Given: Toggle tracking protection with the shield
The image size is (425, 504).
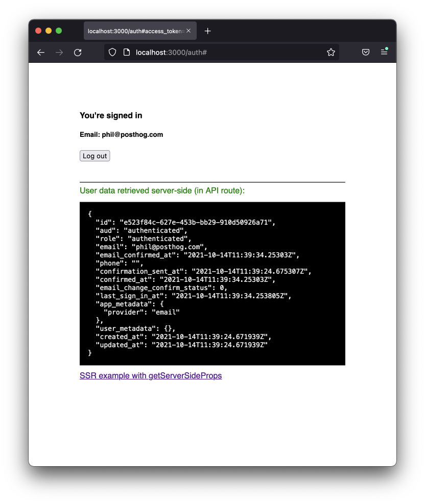Looking at the screenshot, I should 112,52.
